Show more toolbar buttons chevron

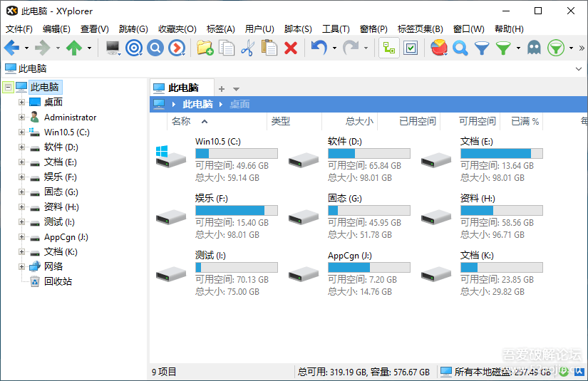pyautogui.click(x=582, y=48)
